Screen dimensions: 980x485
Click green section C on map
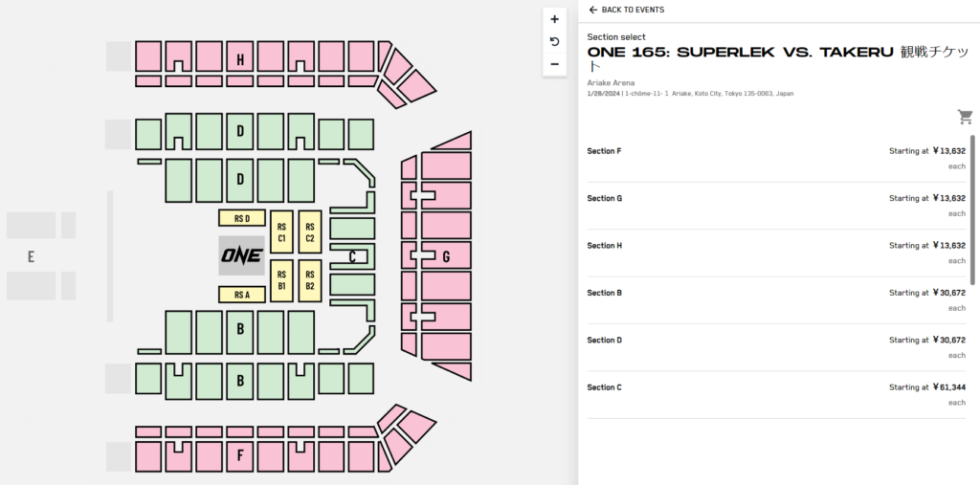click(x=352, y=256)
